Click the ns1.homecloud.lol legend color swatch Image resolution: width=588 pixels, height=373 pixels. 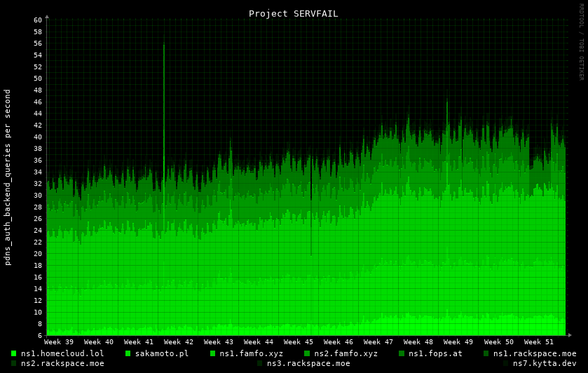[x=14, y=353]
